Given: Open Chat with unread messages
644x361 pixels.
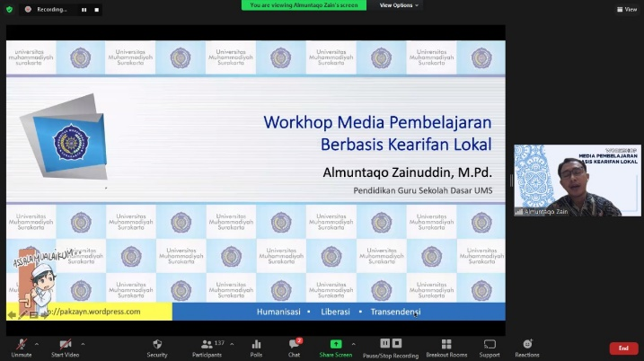Looking at the screenshot, I should pos(294,348).
